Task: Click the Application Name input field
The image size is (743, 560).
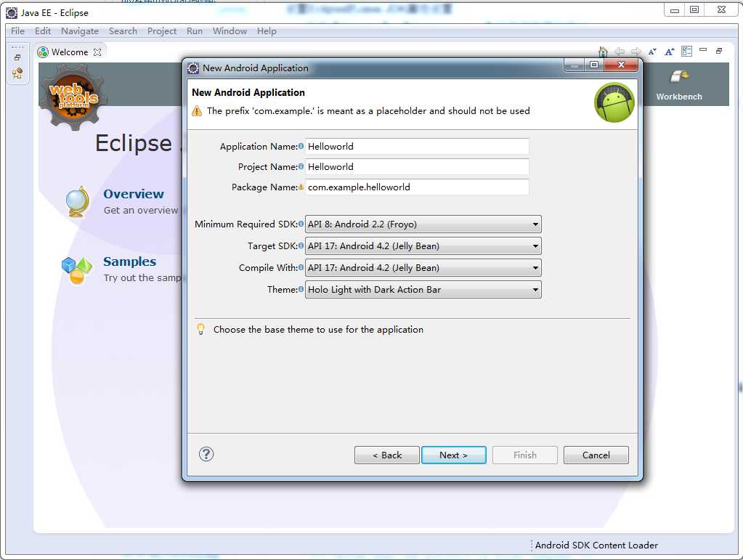Action: coord(417,147)
